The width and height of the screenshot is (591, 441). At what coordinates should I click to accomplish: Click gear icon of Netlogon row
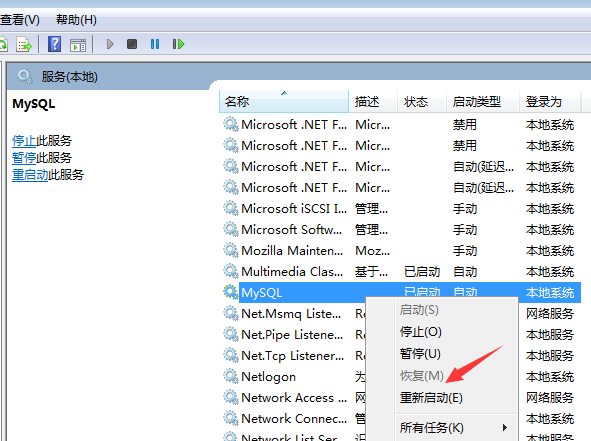point(230,377)
